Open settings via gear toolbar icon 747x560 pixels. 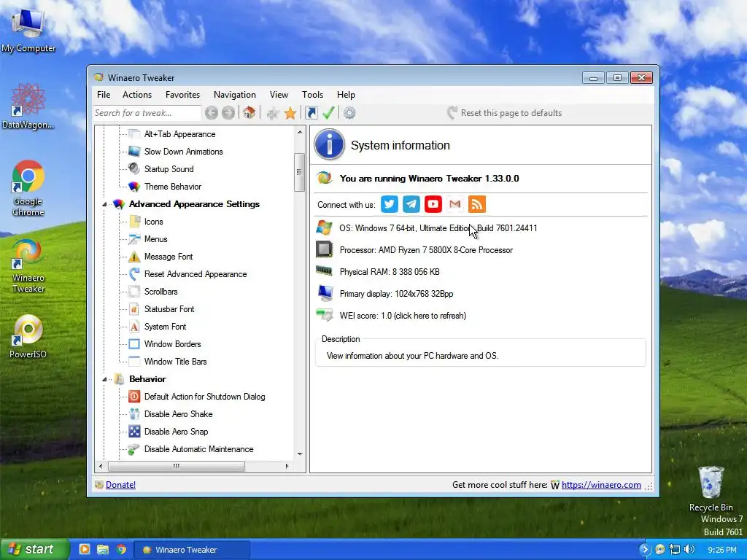[x=349, y=113]
